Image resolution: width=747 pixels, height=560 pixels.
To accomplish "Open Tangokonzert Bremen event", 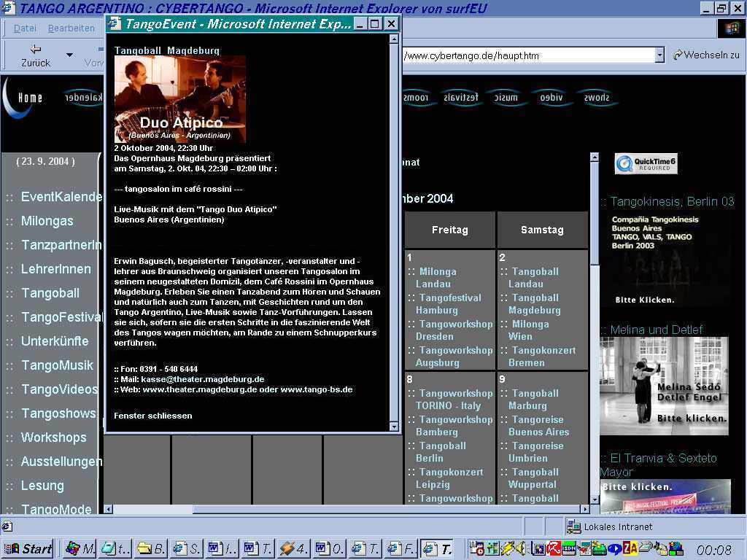I will (542, 356).
